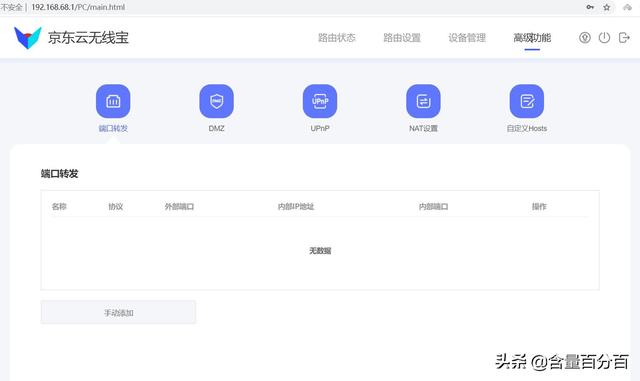Open the UPnP icon
This screenshot has height=381, width=640.
pyautogui.click(x=320, y=101)
